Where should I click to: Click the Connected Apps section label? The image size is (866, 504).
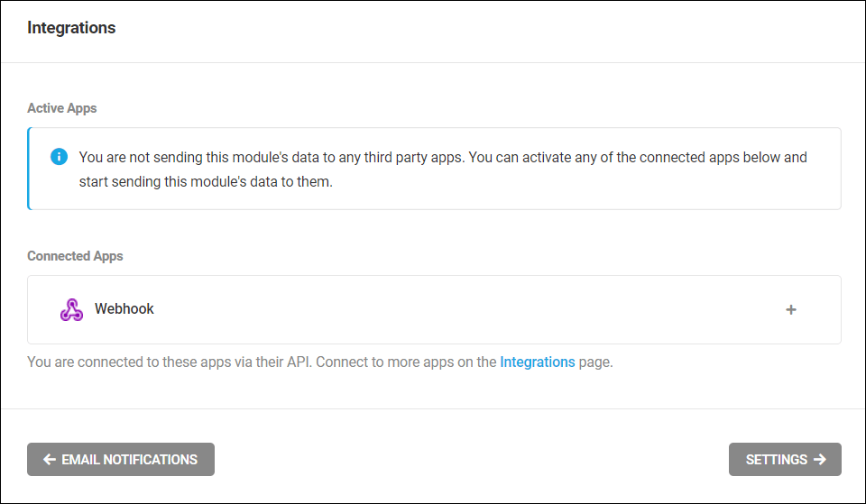click(x=75, y=256)
